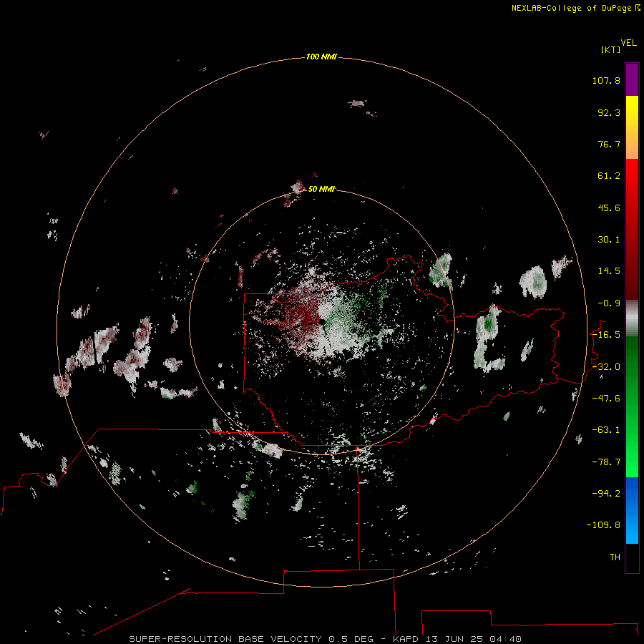Select the 92.3 legend value
Image resolution: width=644 pixels, height=644 pixels.
pos(609,112)
